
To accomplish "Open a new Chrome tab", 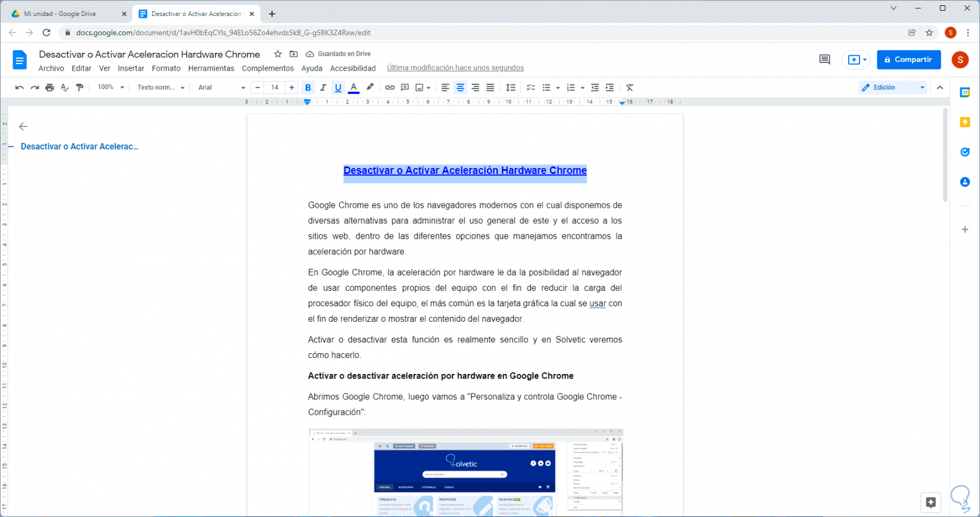I will click(272, 14).
